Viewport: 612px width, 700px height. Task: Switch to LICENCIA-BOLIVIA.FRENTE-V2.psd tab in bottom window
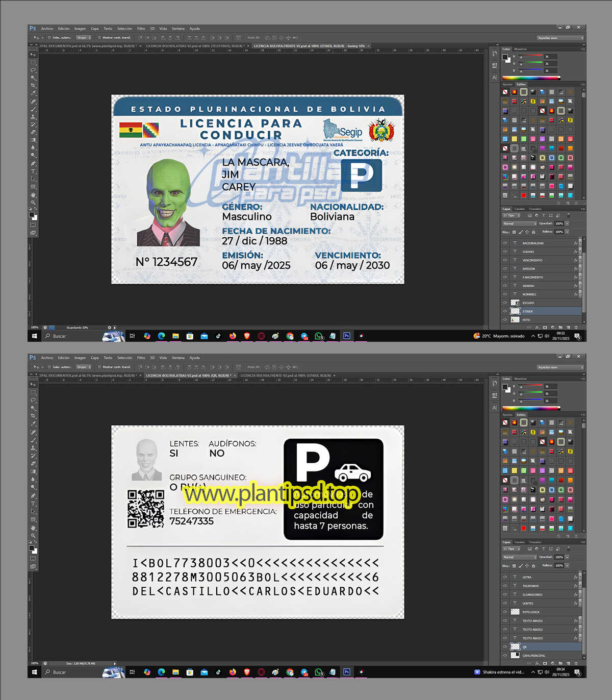click(285, 376)
